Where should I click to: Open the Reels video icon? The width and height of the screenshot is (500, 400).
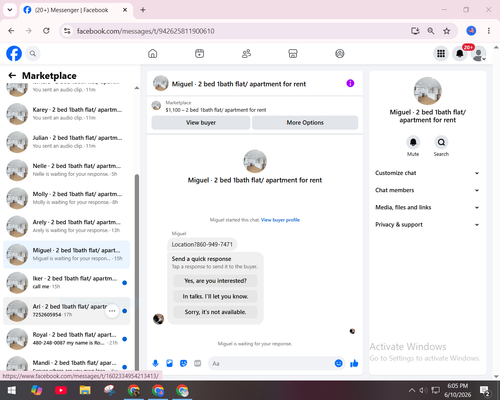pos(199,53)
